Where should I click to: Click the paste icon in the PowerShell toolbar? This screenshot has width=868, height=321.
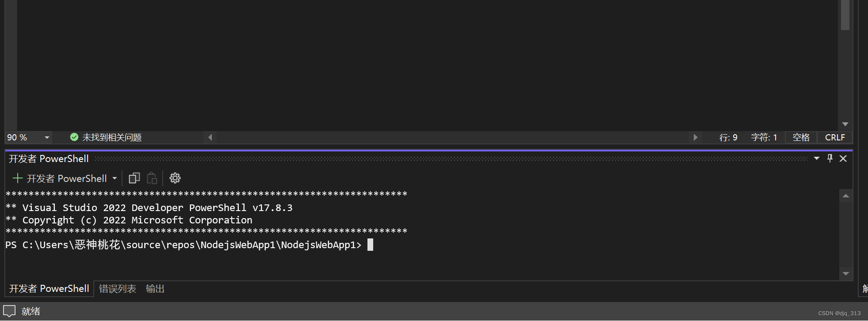152,178
